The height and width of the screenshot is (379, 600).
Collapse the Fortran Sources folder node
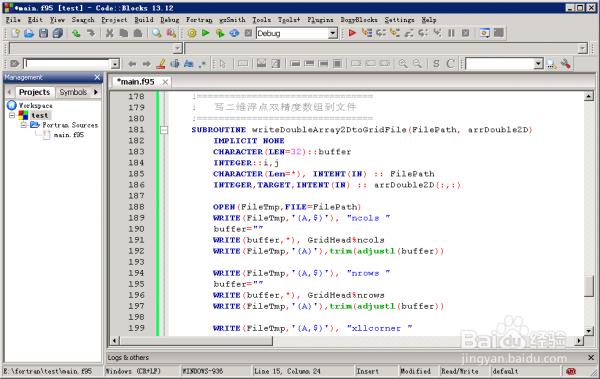[24, 125]
